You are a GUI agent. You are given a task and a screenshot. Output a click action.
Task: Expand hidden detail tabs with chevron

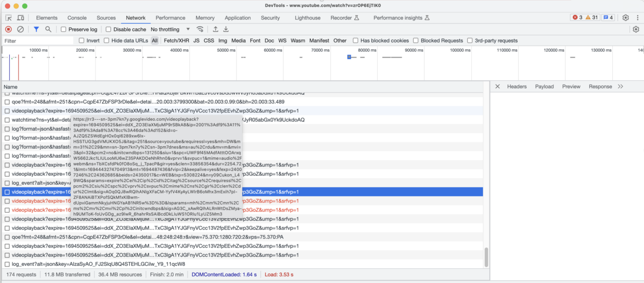(621, 86)
